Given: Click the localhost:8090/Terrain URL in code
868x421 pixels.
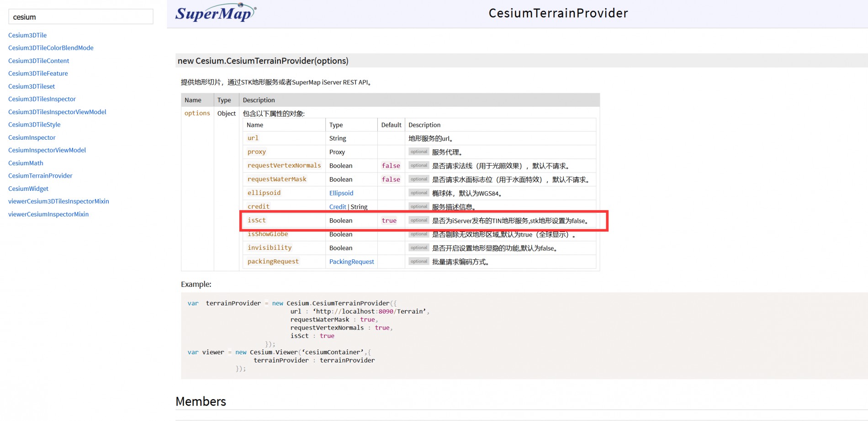Looking at the screenshot, I should click(x=371, y=311).
